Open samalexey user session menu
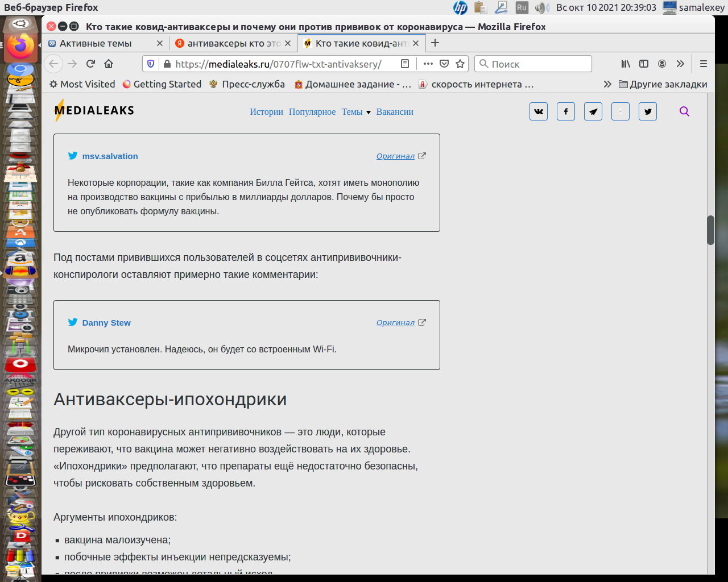Screen dimensions: 728x582 pyautogui.click(x=694, y=7)
